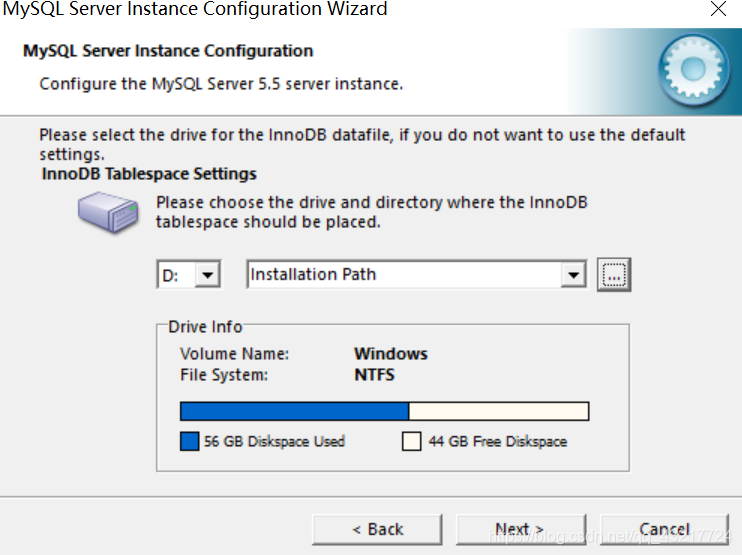Viewport: 742px width, 555px height.
Task: Click the 'File System:' label
Action: pos(224,375)
